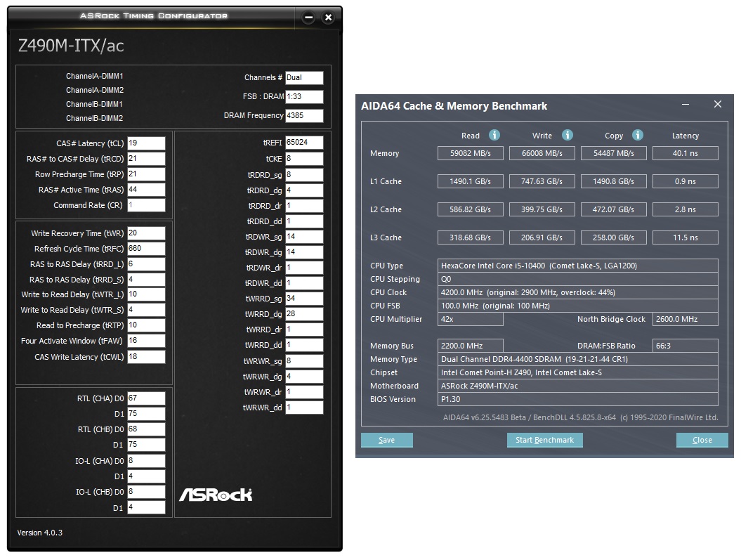Click the tRRD_L field
This screenshot has width=741, height=560.
tap(147, 264)
